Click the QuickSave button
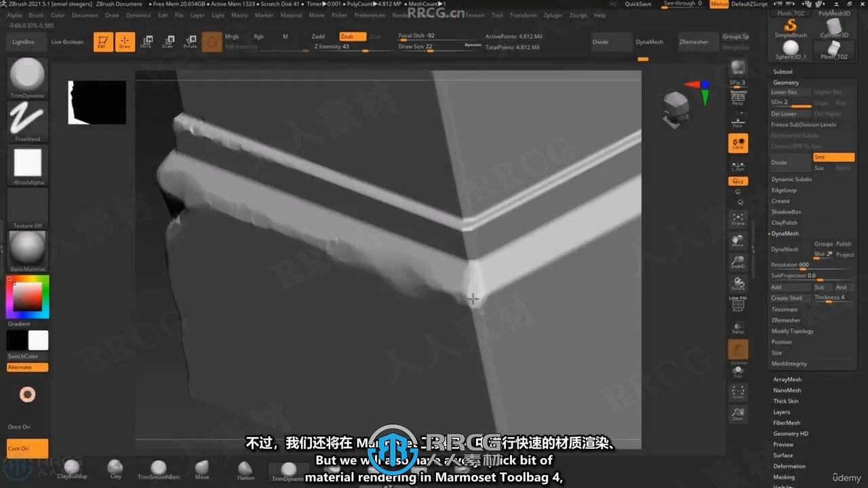The height and width of the screenshot is (488, 868). (x=638, y=4)
